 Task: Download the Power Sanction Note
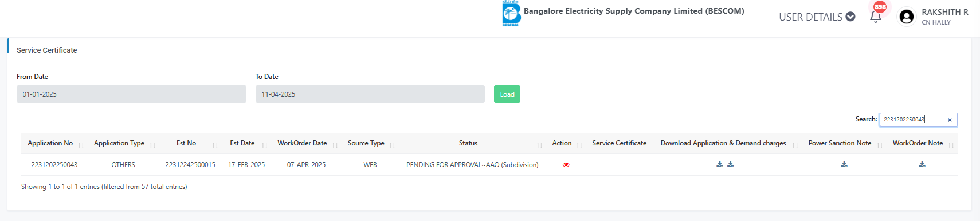tap(844, 164)
